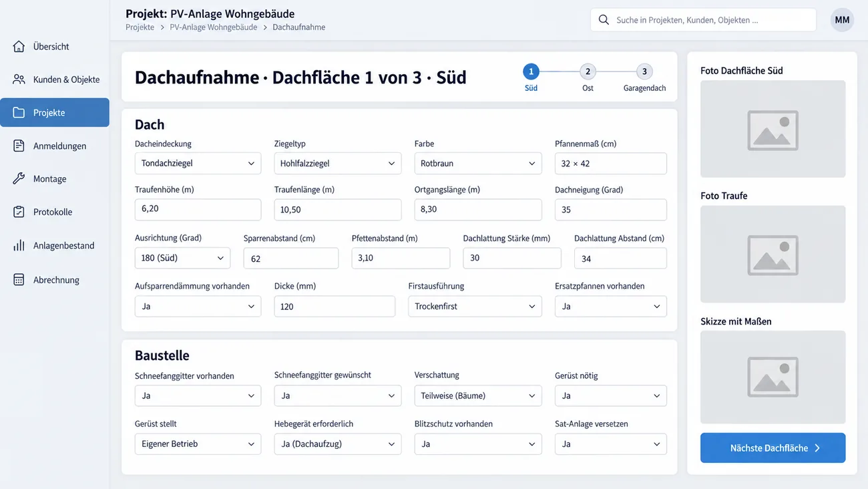Open the Dacheindeckung dropdown

(x=198, y=164)
